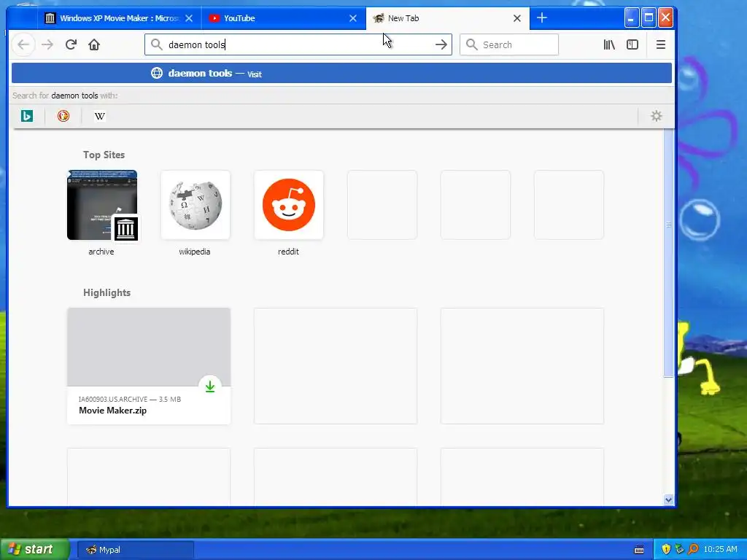Click the go arrow in the address bar
This screenshot has width=747, height=560.
(441, 44)
